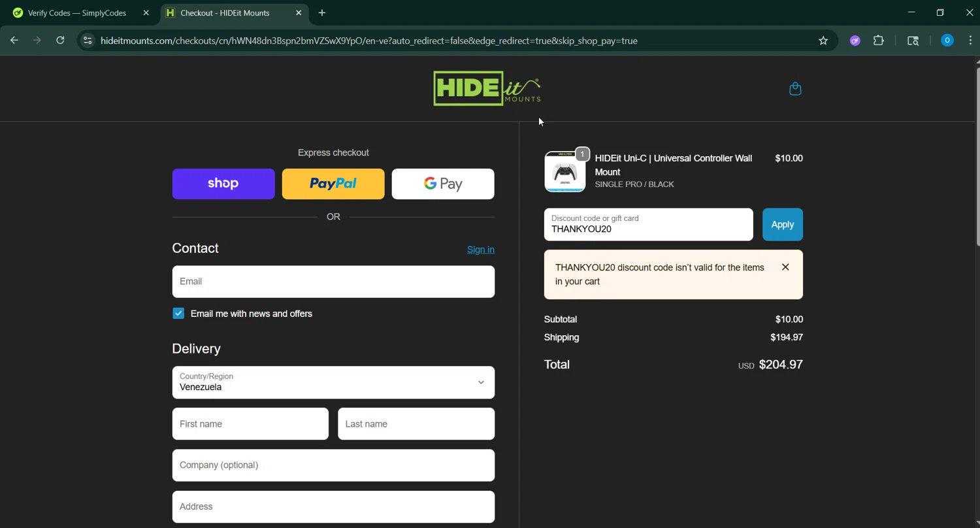Open the media control icon in the toolbar
Screen dimensions: 980x528
tap(913, 41)
